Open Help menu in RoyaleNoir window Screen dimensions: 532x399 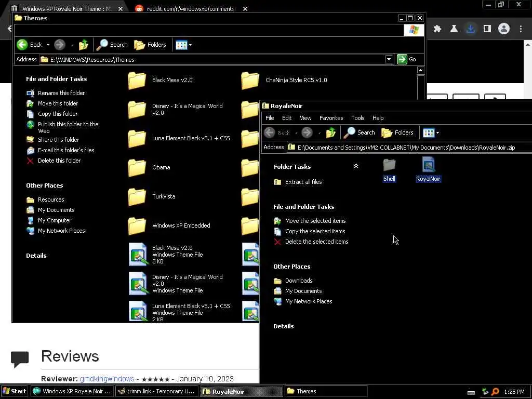pos(378,118)
